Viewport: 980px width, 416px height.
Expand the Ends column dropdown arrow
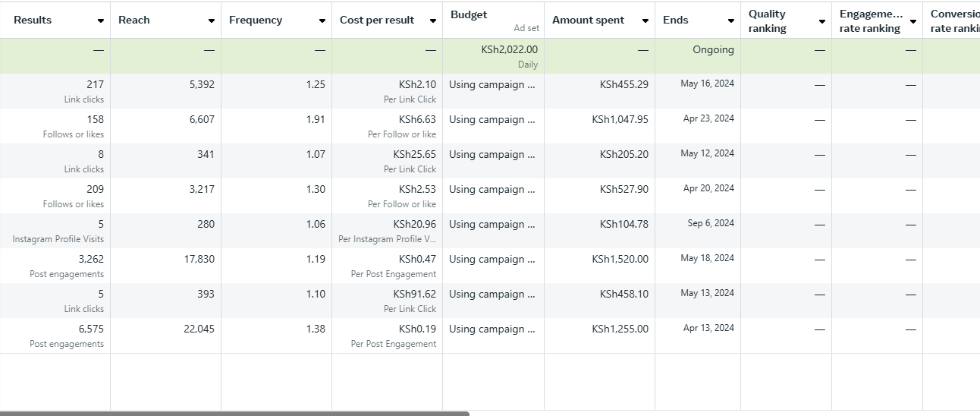(731, 20)
